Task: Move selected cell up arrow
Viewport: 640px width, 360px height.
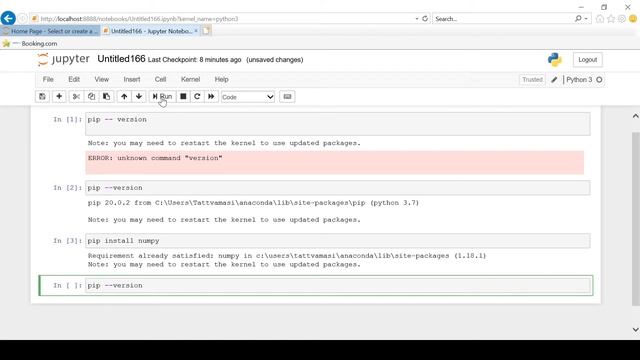Action: tap(124, 97)
